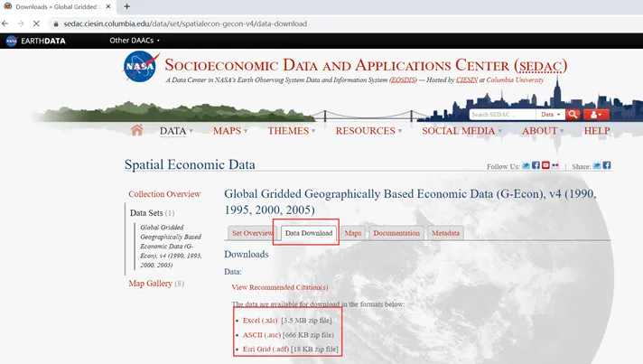Click the EOSDIS link in the tagline
This screenshot has height=364, width=643.
[403, 79]
